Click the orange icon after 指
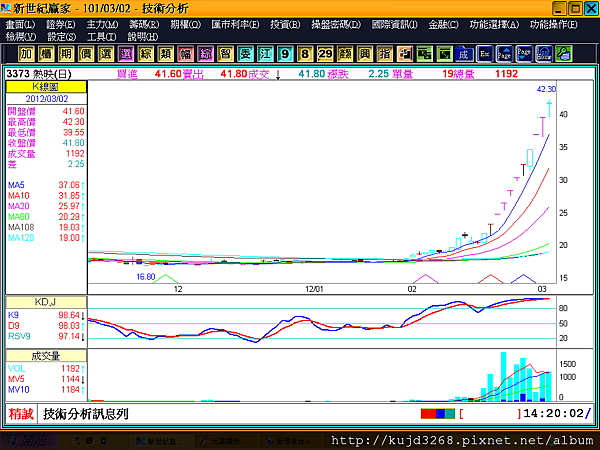The image size is (600, 450). (x=404, y=54)
